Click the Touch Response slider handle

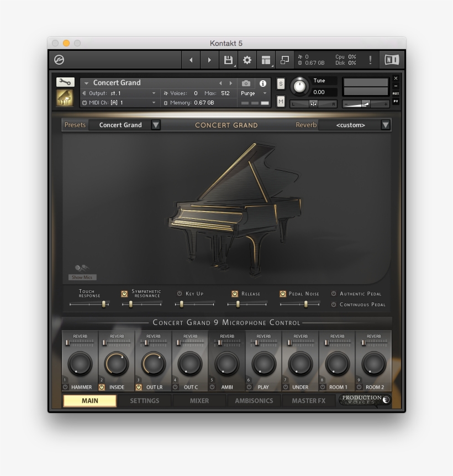pos(104,304)
